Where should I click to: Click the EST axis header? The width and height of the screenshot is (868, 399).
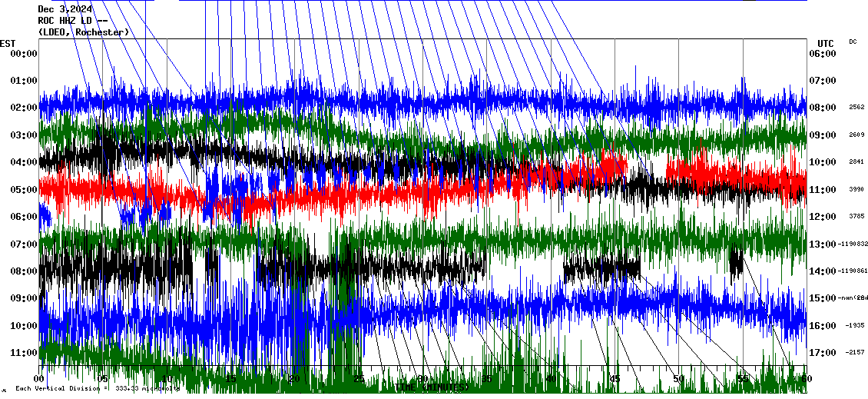[8, 42]
